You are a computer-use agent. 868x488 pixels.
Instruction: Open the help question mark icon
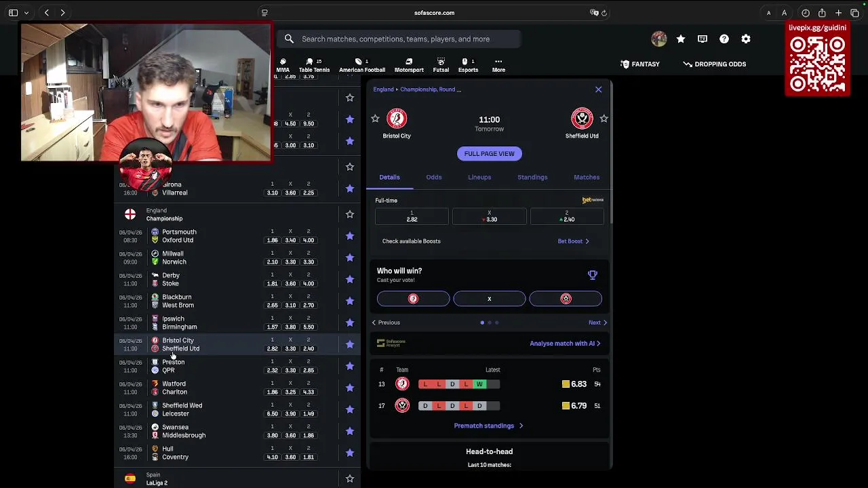coord(724,39)
